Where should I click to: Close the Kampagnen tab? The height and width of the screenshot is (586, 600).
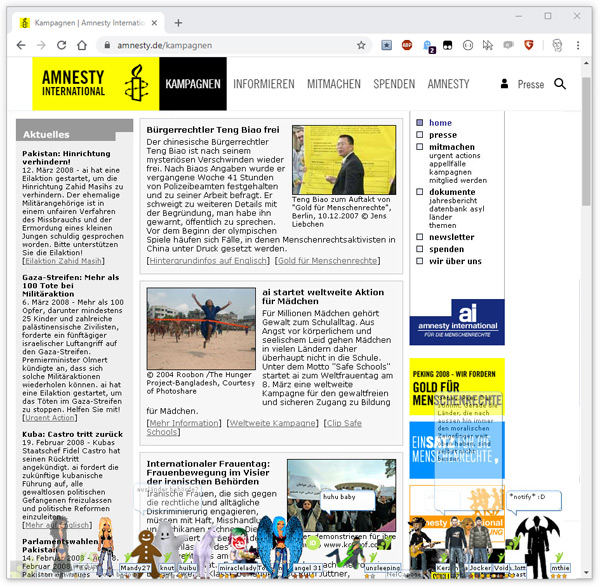[154, 23]
